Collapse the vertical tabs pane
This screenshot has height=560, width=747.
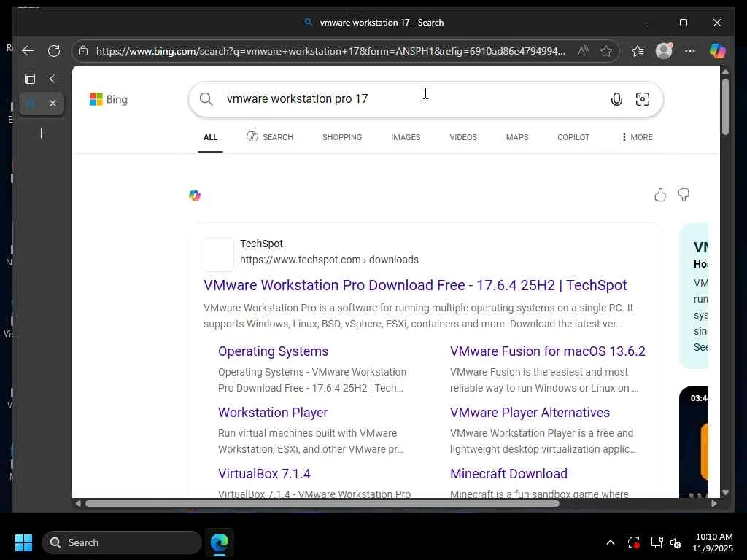point(53,79)
